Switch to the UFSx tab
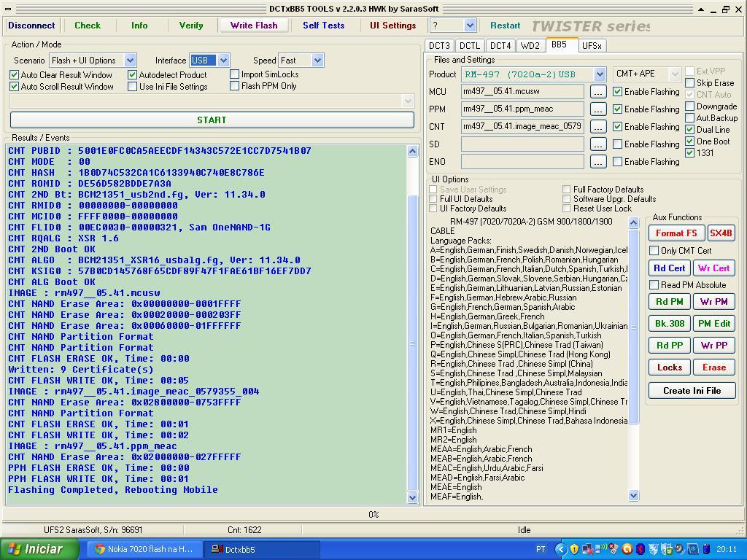Viewport: 747px width, 560px height. point(592,46)
